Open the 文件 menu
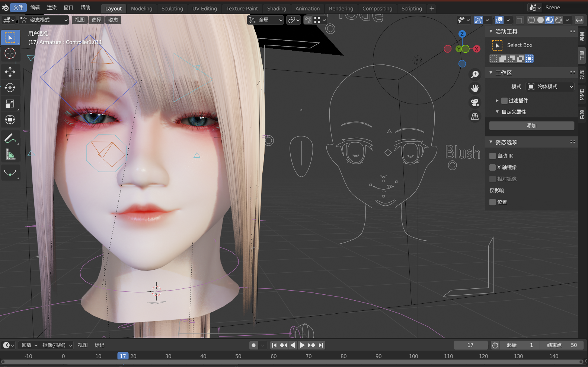The width and height of the screenshot is (588, 367). [18, 7]
